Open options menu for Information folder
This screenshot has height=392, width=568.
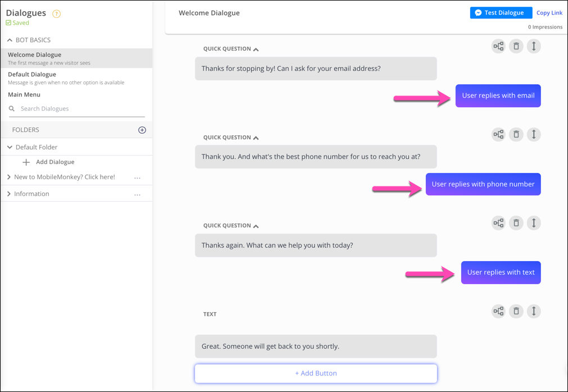pos(138,194)
